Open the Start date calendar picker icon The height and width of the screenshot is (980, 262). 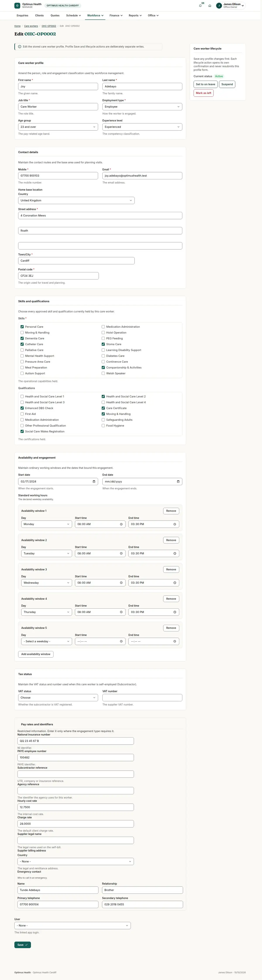[94, 482]
